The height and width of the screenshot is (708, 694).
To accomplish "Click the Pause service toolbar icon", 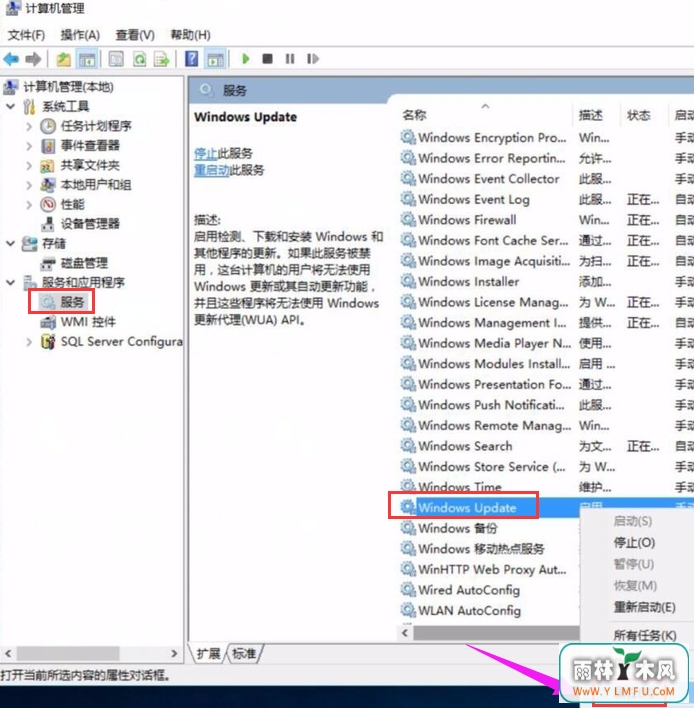I will [290, 59].
